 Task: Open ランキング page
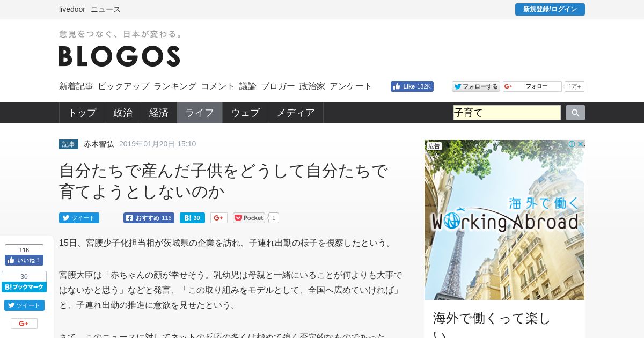tap(175, 86)
